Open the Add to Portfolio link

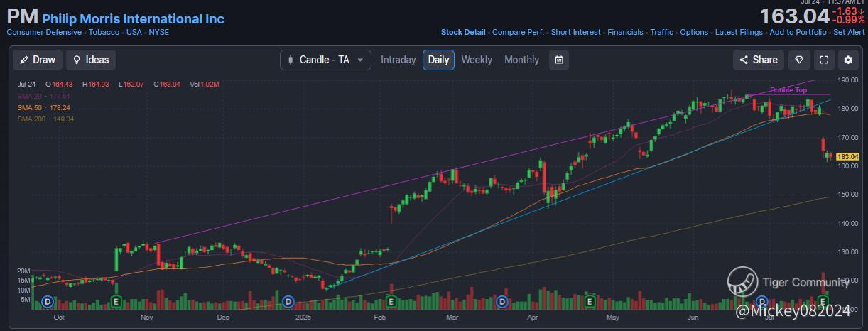[798, 32]
